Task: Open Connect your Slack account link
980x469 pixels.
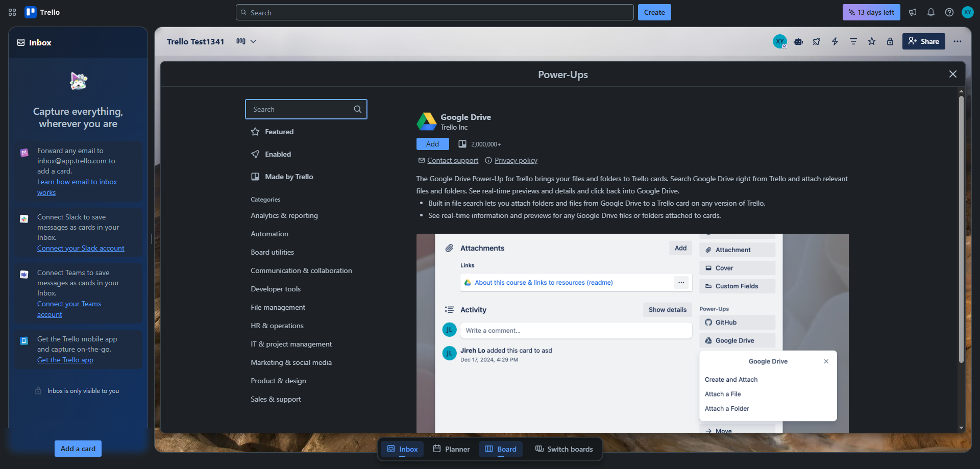Action: pos(81,248)
